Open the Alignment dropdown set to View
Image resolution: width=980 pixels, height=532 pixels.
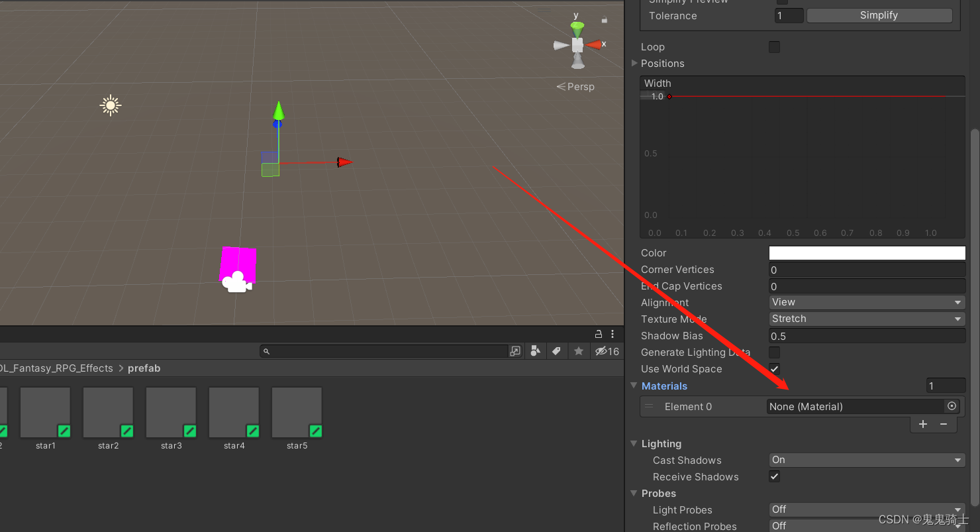pyautogui.click(x=866, y=302)
